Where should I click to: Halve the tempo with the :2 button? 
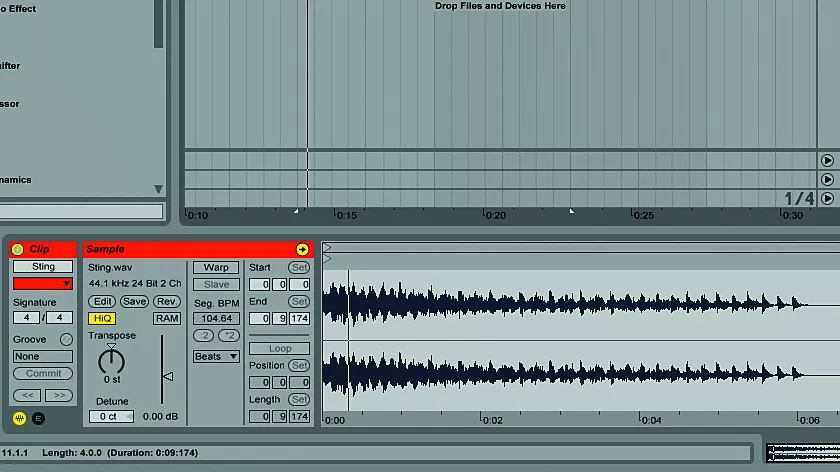point(203,335)
